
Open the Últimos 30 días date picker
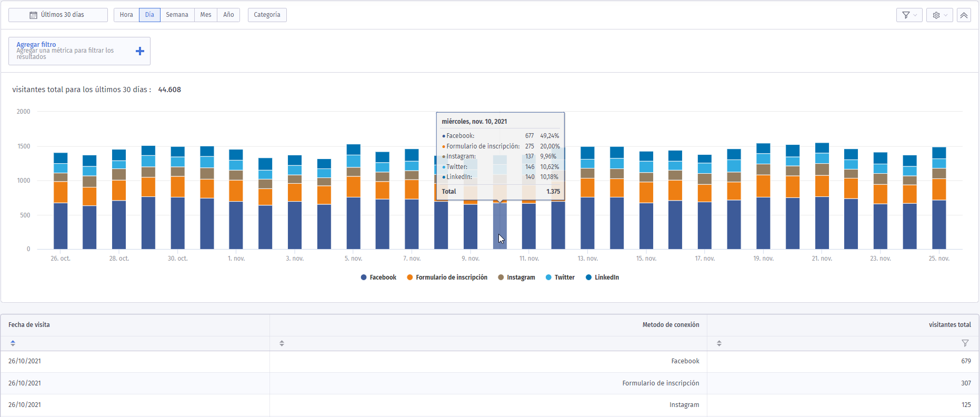[58, 15]
